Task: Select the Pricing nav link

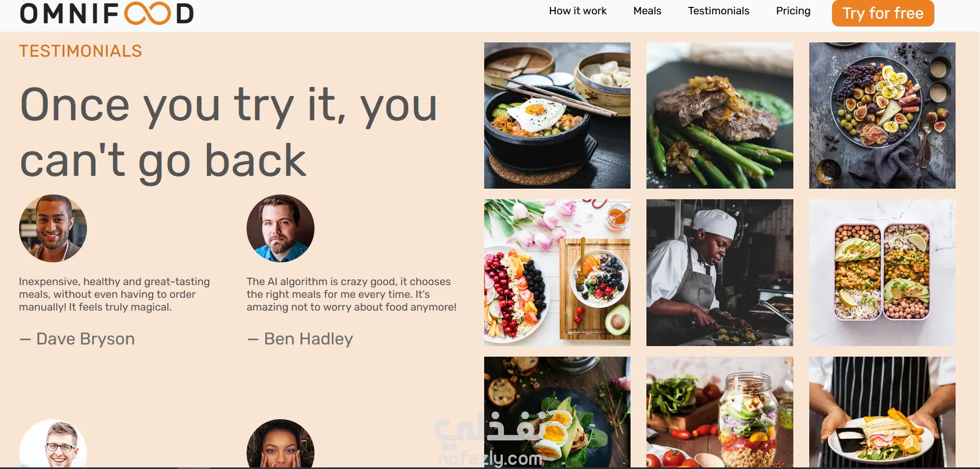Action: (793, 11)
